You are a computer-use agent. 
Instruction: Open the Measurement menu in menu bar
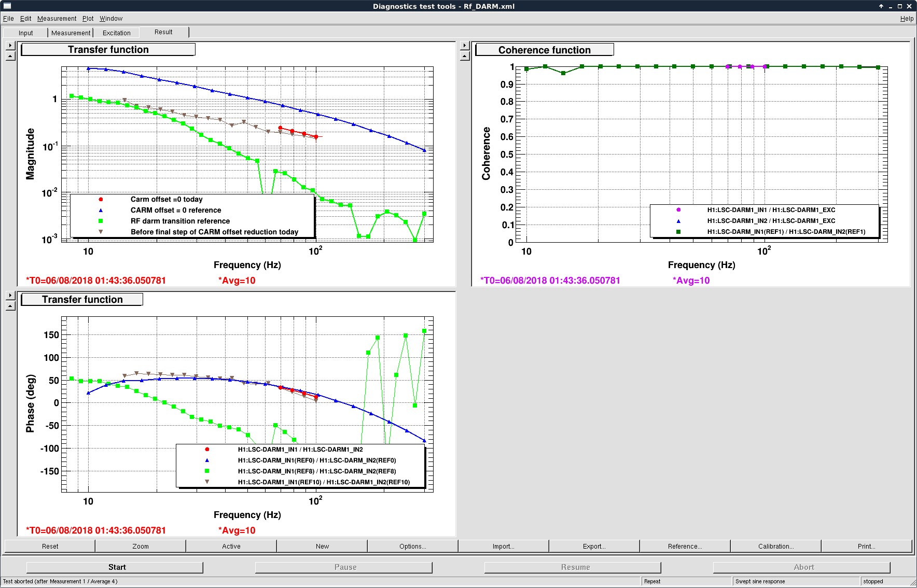pos(57,19)
